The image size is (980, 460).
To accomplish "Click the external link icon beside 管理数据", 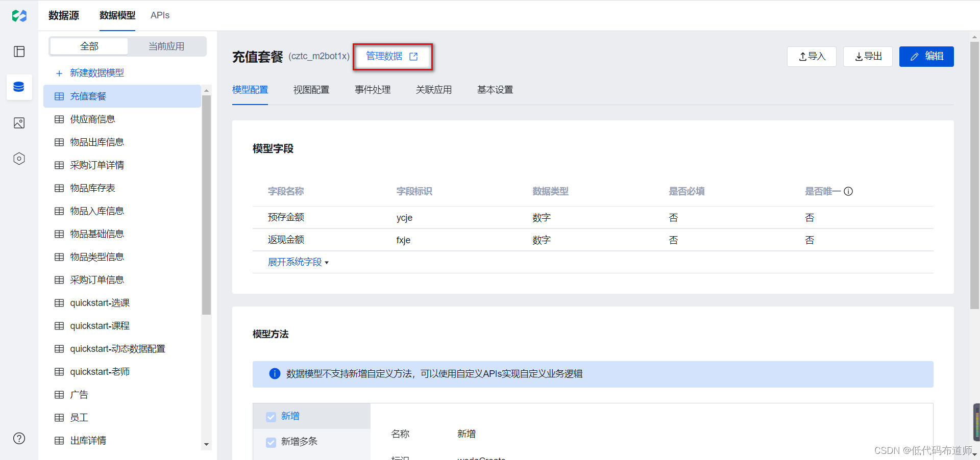I will tap(413, 57).
